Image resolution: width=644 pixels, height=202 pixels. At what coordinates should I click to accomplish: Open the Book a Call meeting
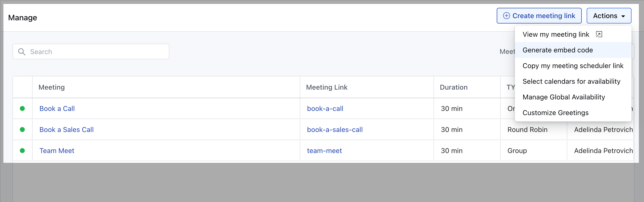pos(57,109)
